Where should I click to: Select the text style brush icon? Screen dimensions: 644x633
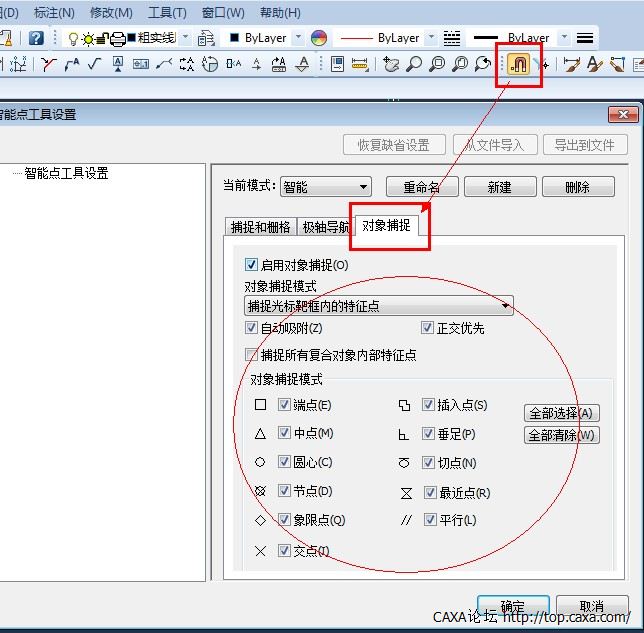594,64
